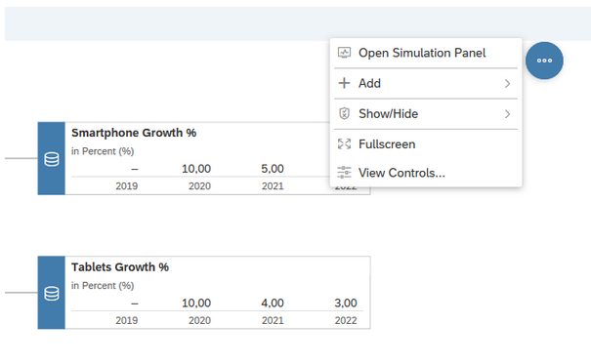This screenshot has height=364, width=591.
Task: Click Smartphone 2021 value 5,00
Action: pyautogui.click(x=273, y=169)
